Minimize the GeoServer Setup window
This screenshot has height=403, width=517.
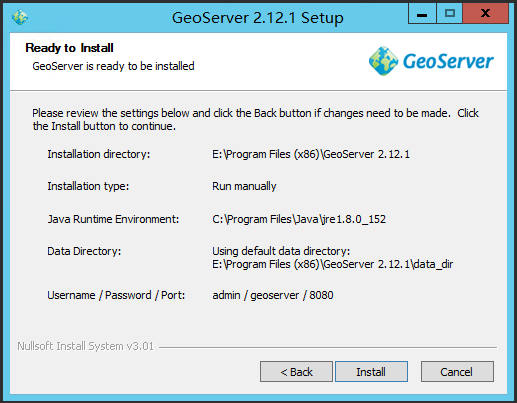[x=422, y=14]
